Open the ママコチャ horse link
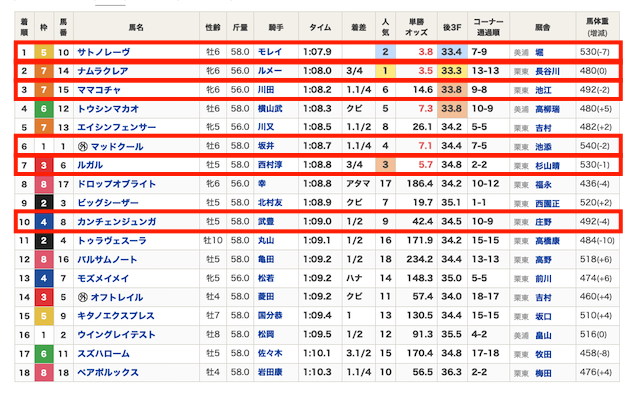The image size is (640, 394). click(x=99, y=90)
